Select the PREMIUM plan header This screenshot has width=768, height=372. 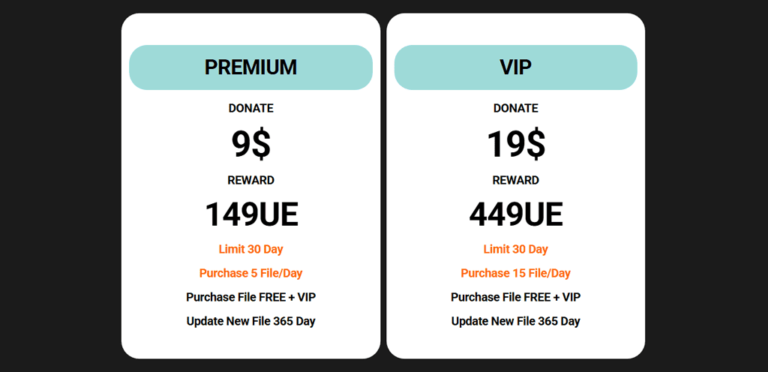pyautogui.click(x=251, y=68)
